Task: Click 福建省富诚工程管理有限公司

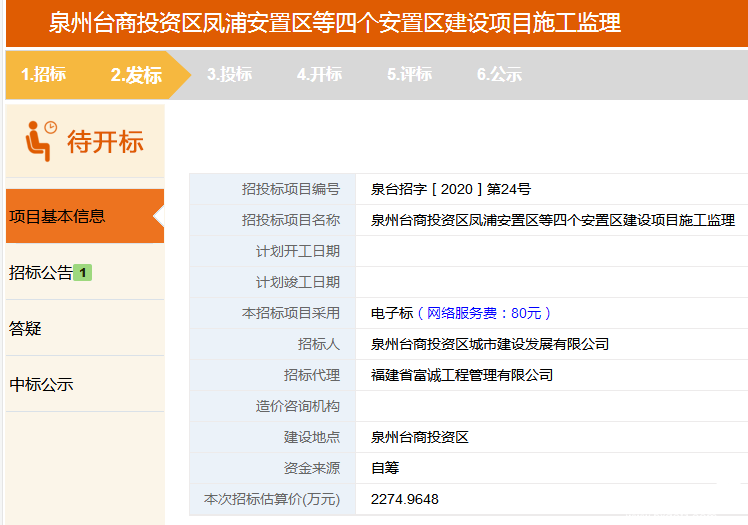Action: [x=462, y=375]
